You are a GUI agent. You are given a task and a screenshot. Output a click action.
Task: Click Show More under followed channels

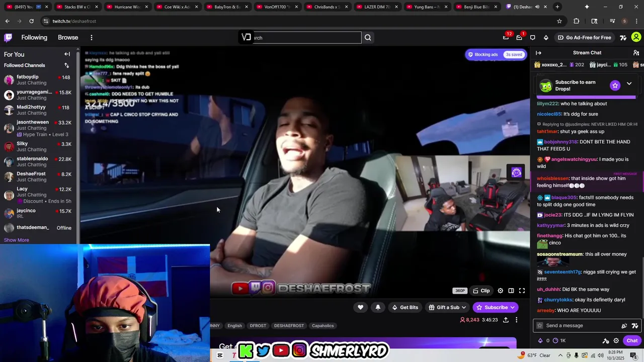[17, 240]
